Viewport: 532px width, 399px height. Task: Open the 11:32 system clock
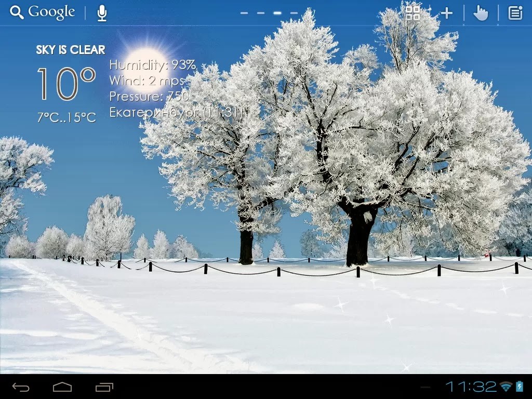point(471,387)
